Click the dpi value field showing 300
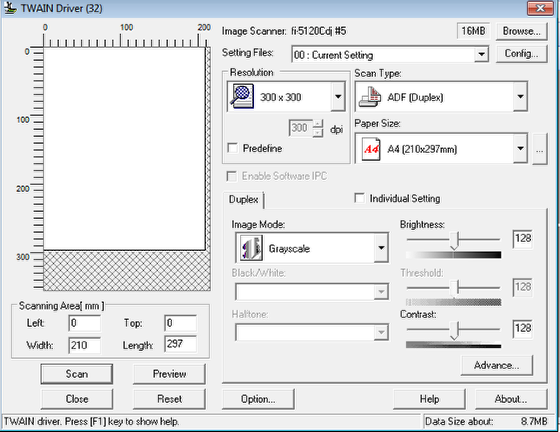This screenshot has height=432, width=560. 301,128
